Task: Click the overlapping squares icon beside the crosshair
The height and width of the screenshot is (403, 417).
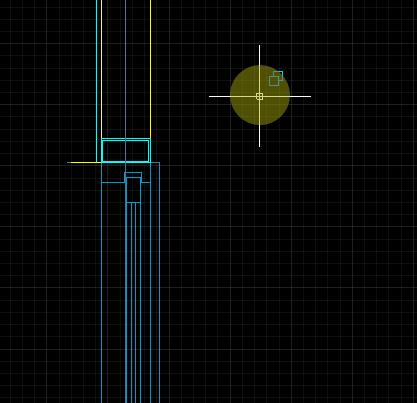Action: point(276,78)
